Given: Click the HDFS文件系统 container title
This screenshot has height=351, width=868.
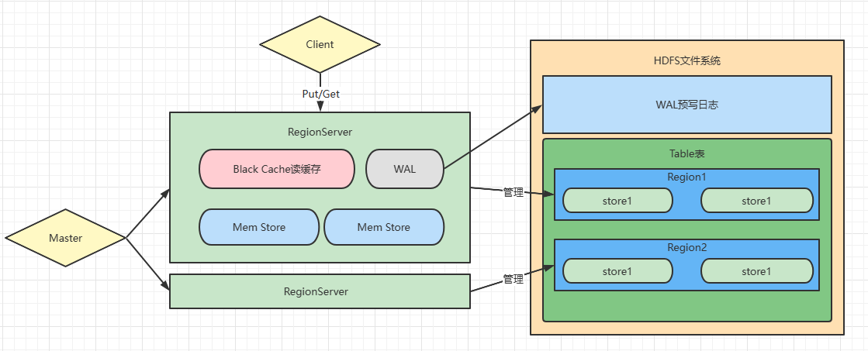Looking at the screenshot, I should pyautogui.click(x=687, y=60).
